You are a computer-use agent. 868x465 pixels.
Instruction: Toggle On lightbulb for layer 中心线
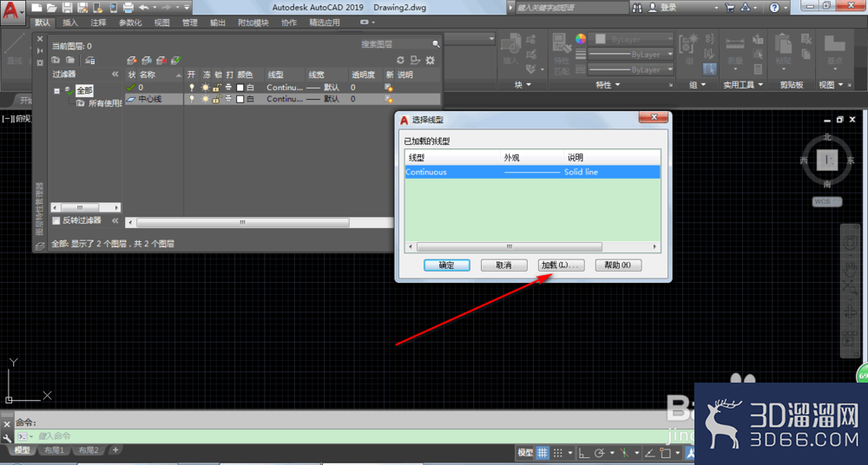(x=192, y=99)
